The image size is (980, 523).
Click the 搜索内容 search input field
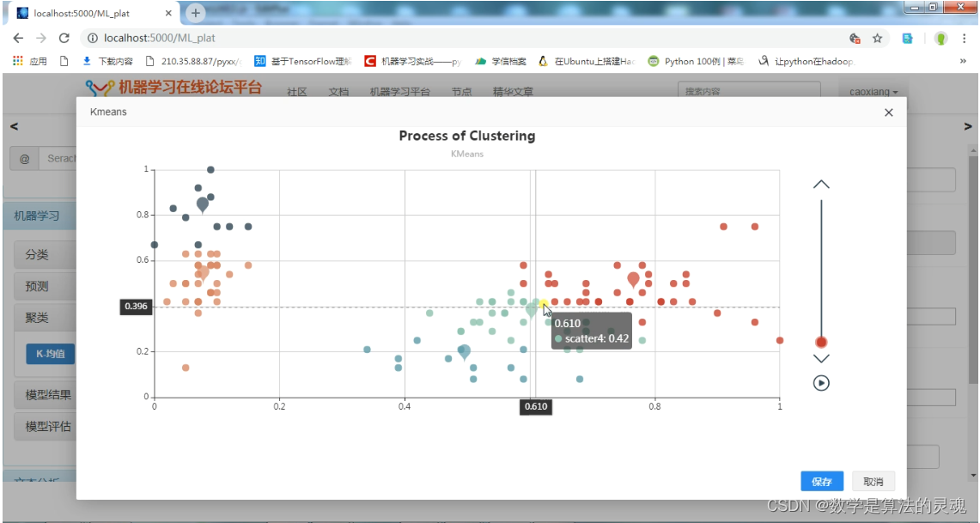[748, 90]
